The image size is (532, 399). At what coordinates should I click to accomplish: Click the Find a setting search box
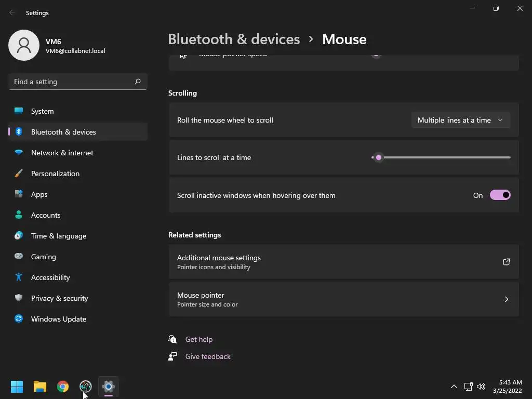[x=72, y=82]
